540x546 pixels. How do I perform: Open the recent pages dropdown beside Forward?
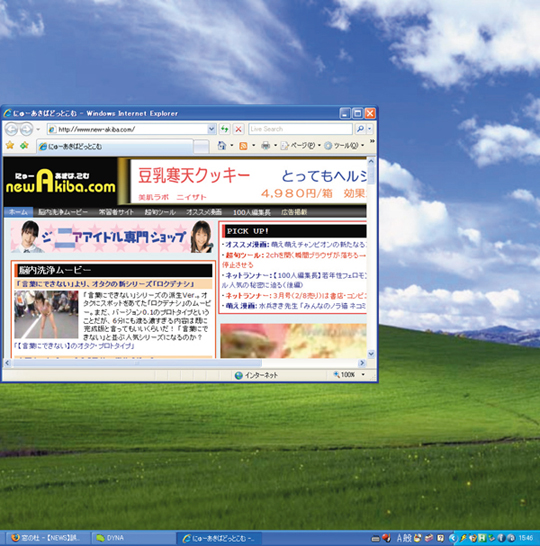(38, 130)
